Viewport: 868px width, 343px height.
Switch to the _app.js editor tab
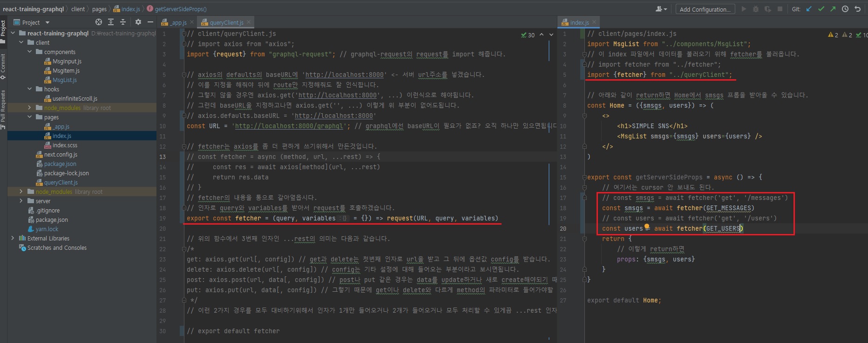pyautogui.click(x=178, y=22)
